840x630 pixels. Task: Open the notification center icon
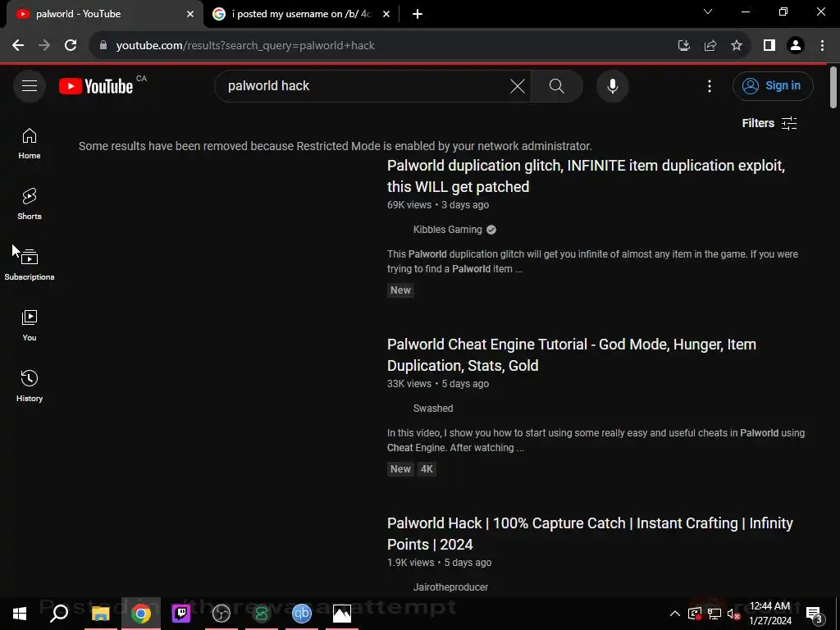[x=813, y=614]
